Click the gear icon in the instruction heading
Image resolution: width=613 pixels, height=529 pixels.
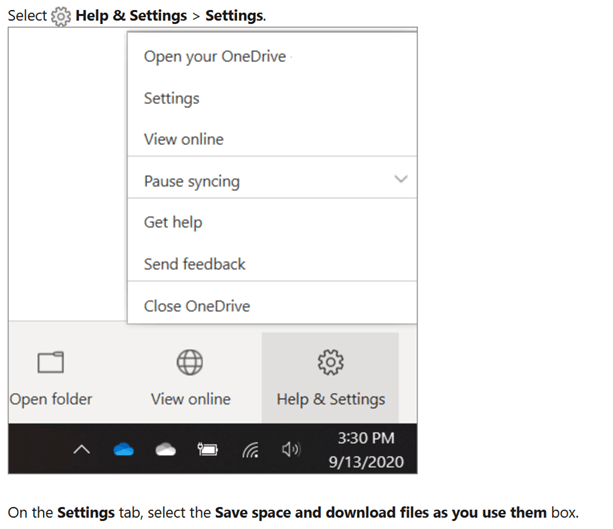coord(61,16)
